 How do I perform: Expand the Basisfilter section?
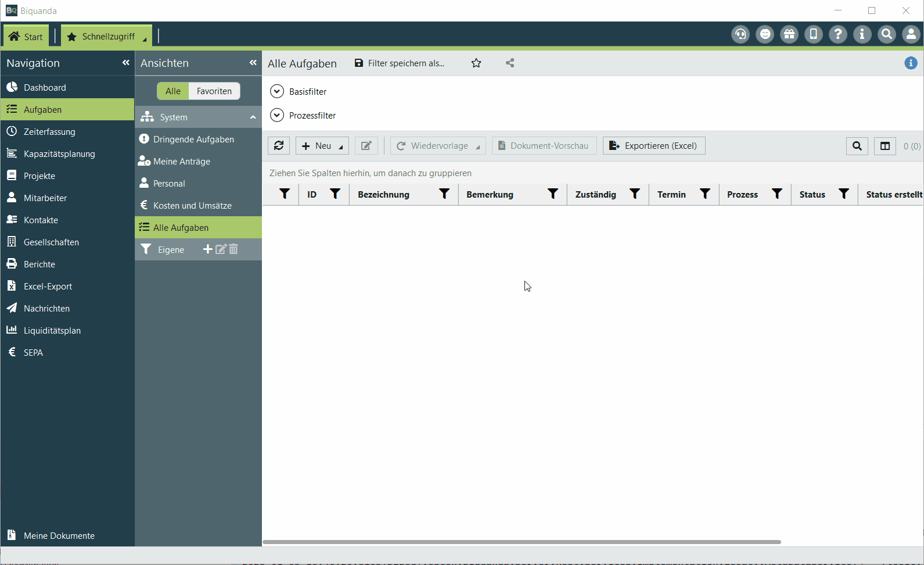click(277, 92)
